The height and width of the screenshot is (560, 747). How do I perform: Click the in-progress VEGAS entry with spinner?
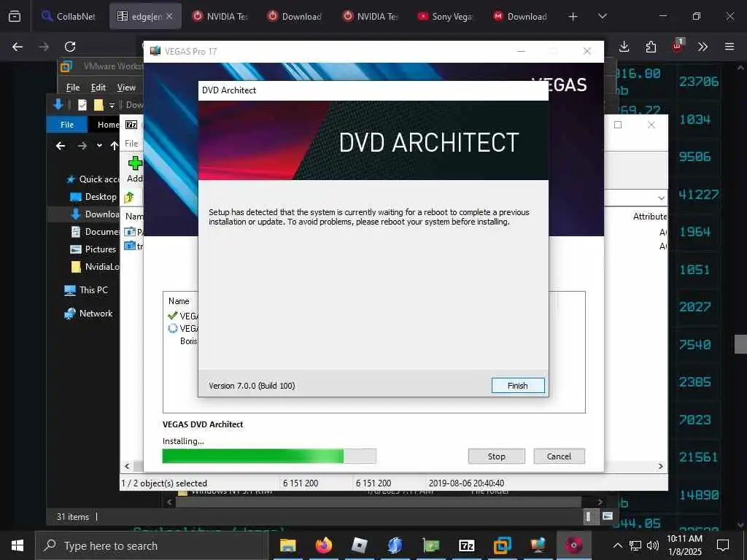pyautogui.click(x=183, y=329)
